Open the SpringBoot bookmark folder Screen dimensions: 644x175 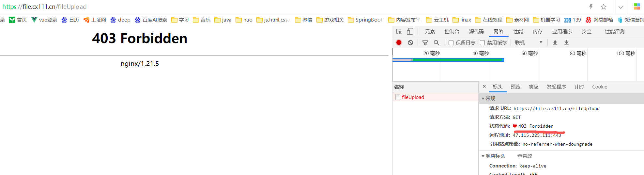tap(365, 20)
